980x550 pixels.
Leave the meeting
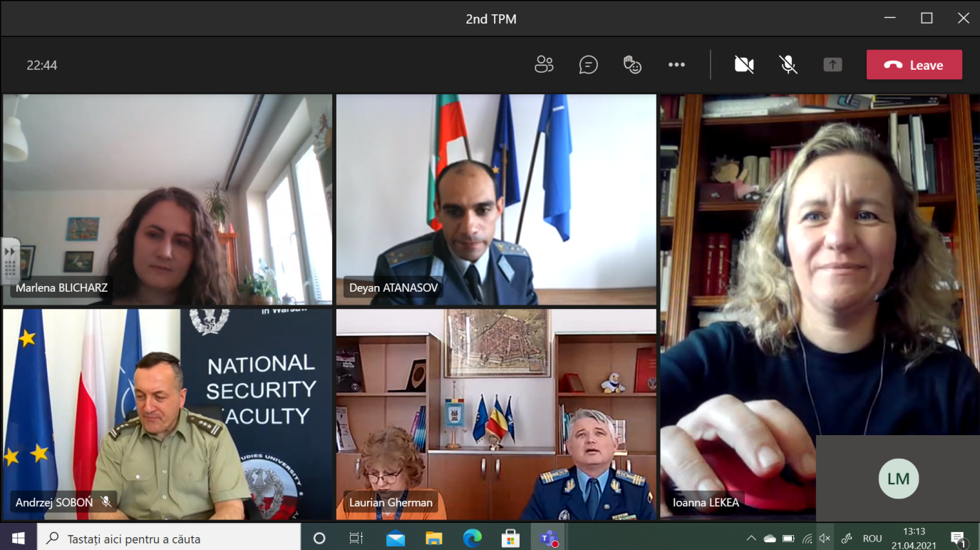914,65
